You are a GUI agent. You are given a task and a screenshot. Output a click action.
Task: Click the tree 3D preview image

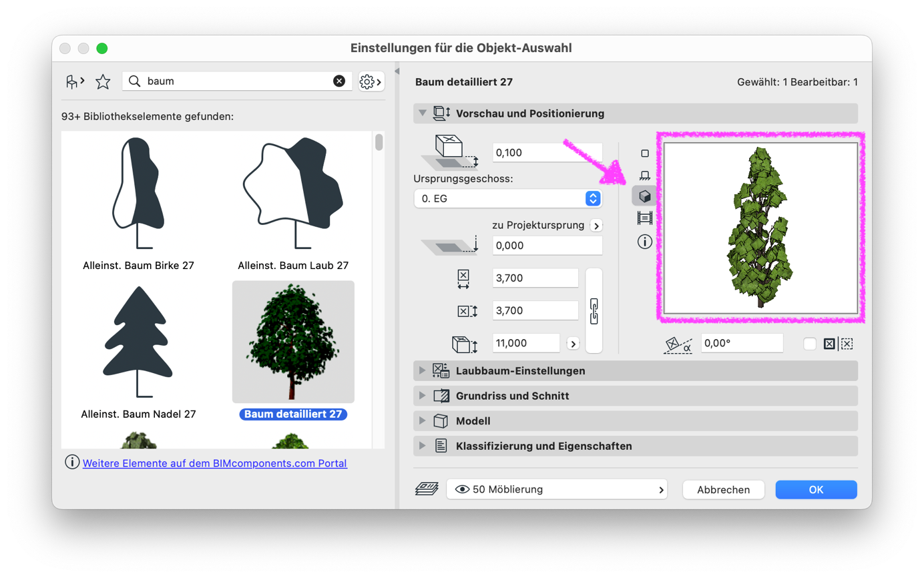coord(760,227)
